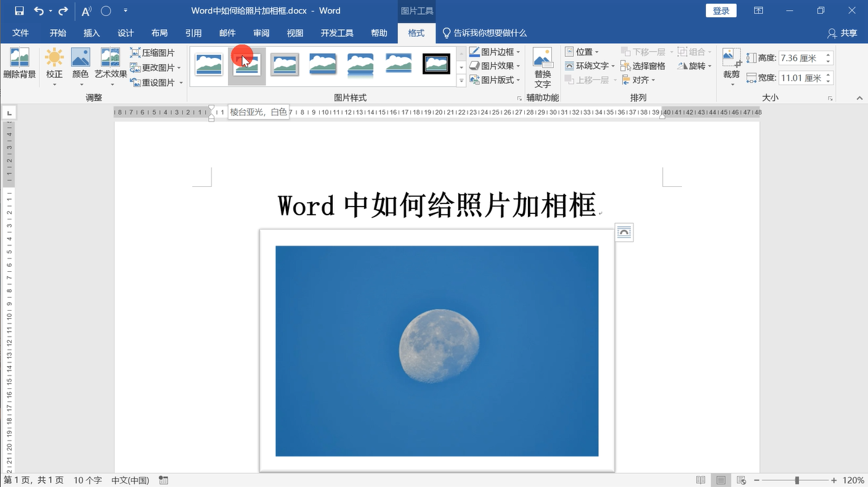This screenshot has height=487, width=868.
Task: Select the first picture style thumbnail
Action: [209, 64]
